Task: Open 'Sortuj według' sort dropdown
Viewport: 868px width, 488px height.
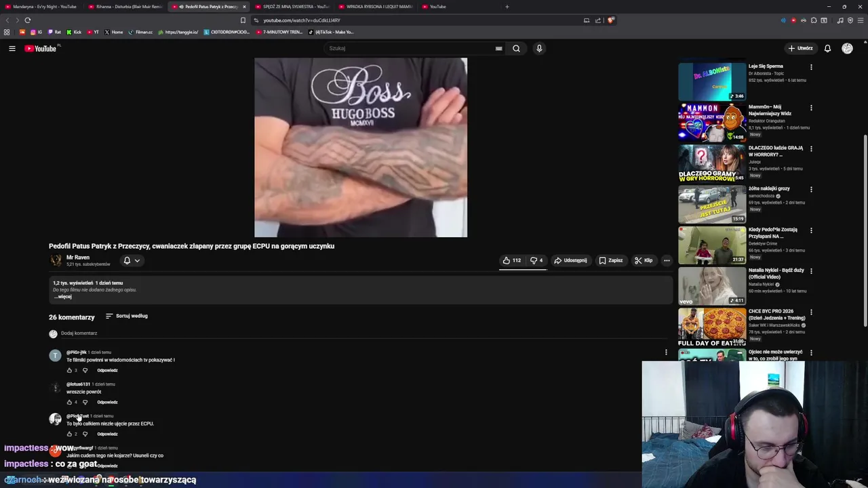Action: coord(127,316)
